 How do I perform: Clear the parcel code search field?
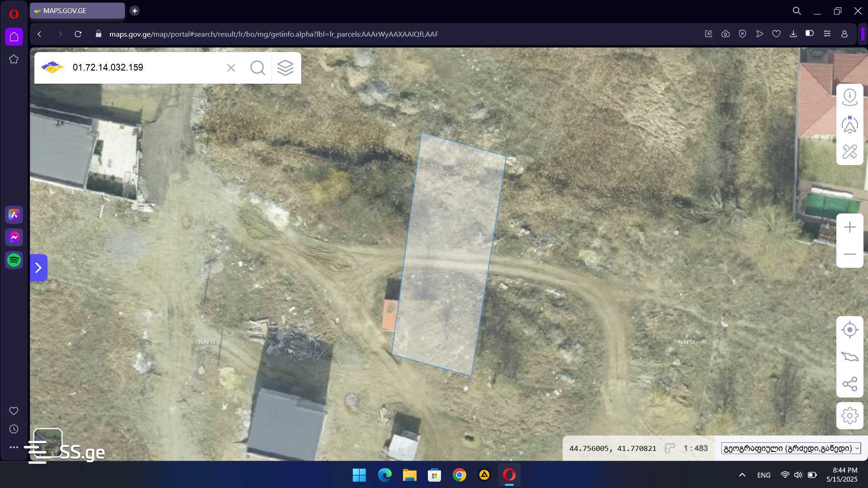[231, 68]
